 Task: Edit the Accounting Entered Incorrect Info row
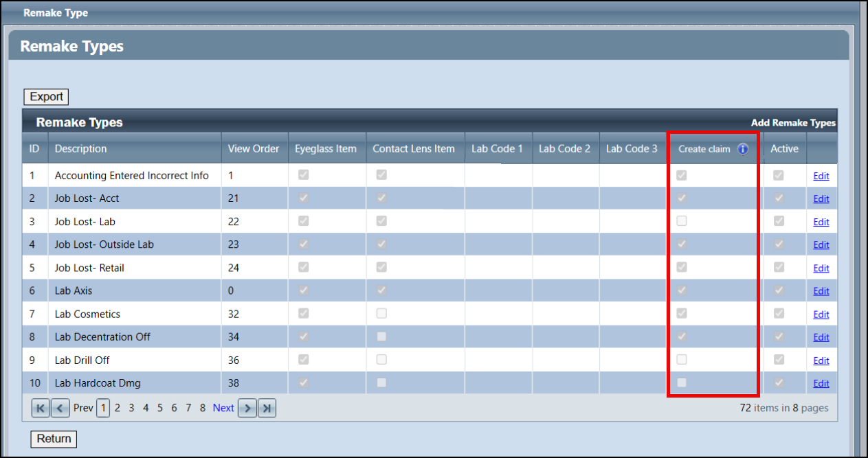821,176
